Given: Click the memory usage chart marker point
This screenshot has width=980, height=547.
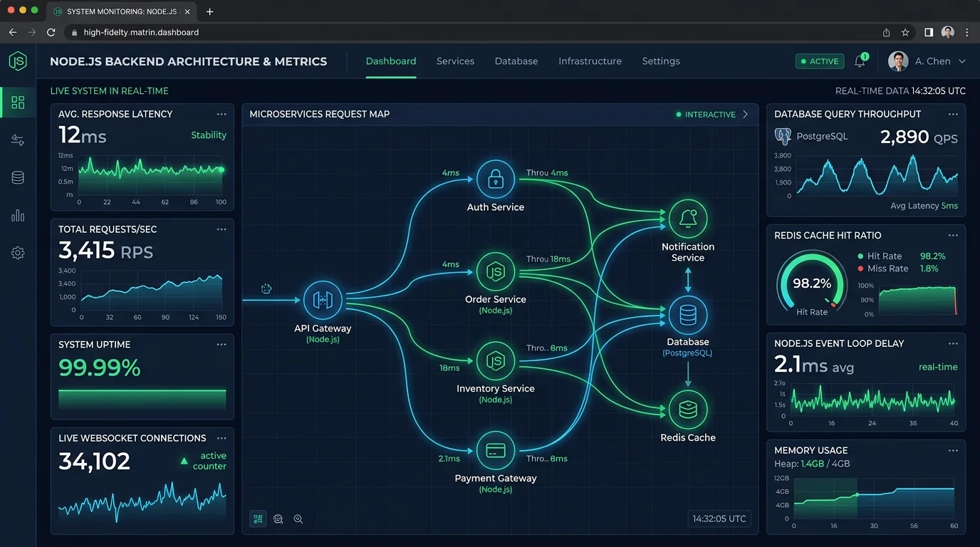Looking at the screenshot, I should [857, 494].
